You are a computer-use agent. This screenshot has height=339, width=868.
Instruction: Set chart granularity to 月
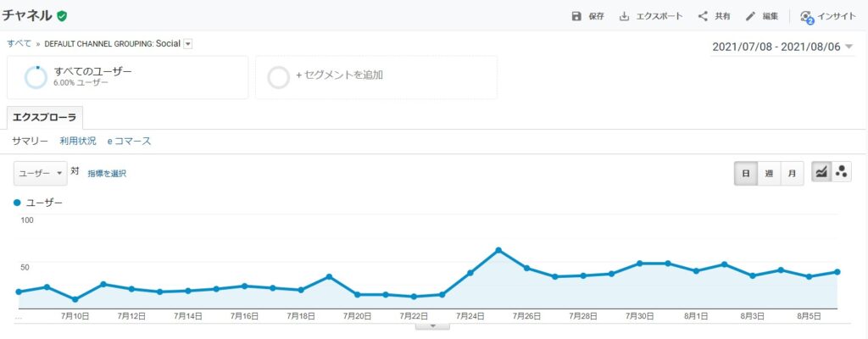[x=793, y=174]
